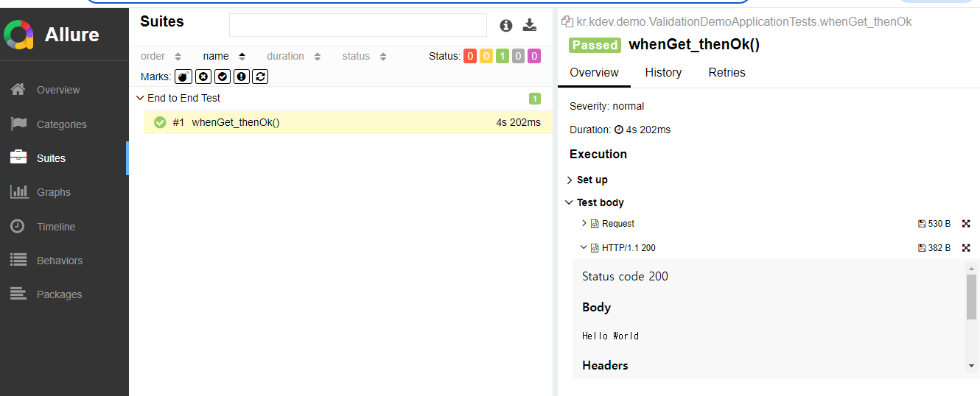Expand the Set up section

pos(587,180)
